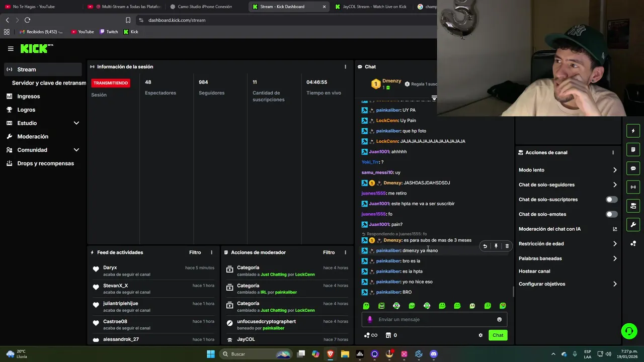Click the document panel sidebar button
This screenshot has width=644, height=362.
coord(633,150)
